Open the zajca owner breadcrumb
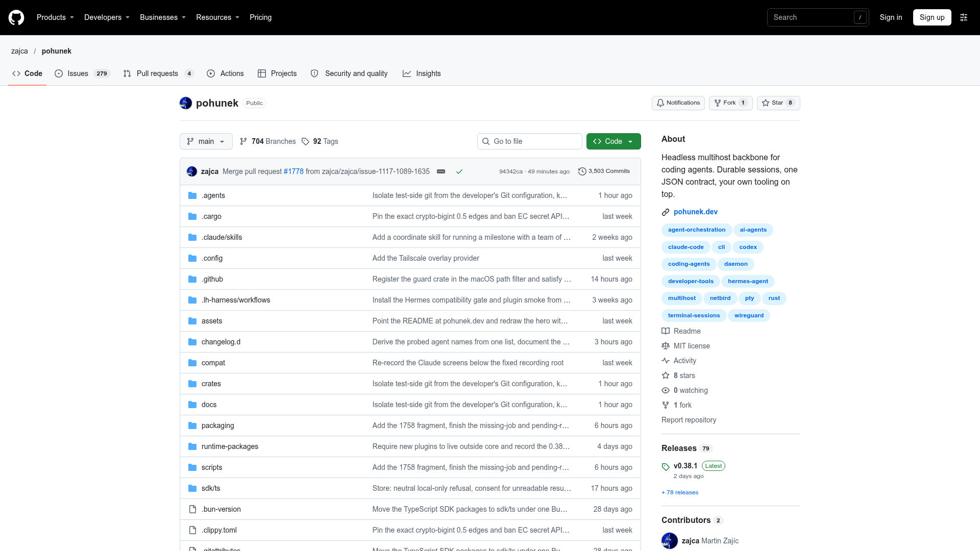The image size is (980, 551). pos(19,51)
